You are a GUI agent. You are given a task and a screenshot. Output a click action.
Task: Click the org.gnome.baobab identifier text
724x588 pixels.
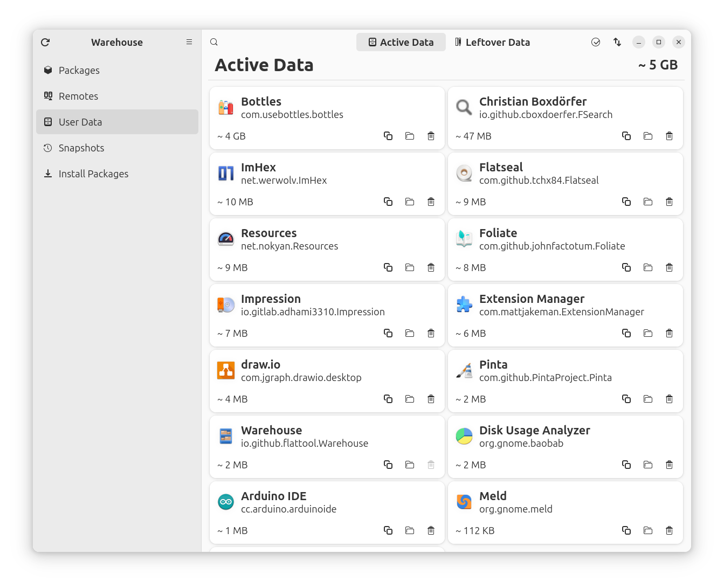pos(521,444)
